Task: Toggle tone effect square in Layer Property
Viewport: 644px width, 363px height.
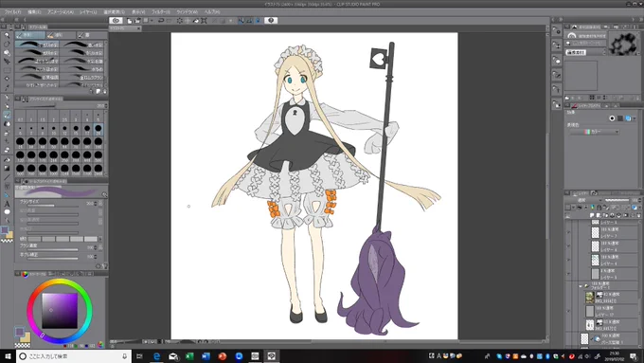Action: click(620, 118)
